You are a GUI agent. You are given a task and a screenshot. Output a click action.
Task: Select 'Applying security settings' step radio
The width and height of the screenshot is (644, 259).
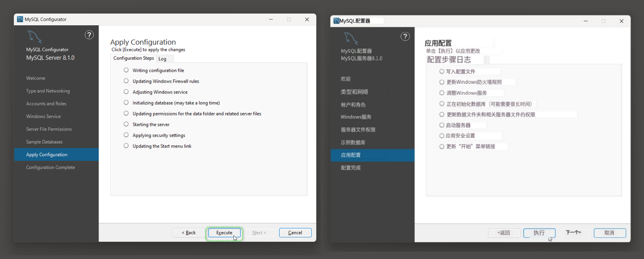pyautogui.click(x=126, y=135)
